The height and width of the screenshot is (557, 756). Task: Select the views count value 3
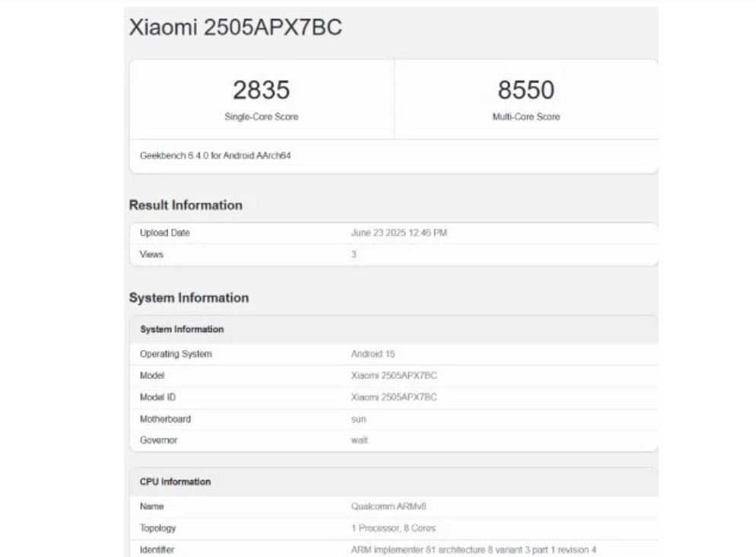click(354, 255)
